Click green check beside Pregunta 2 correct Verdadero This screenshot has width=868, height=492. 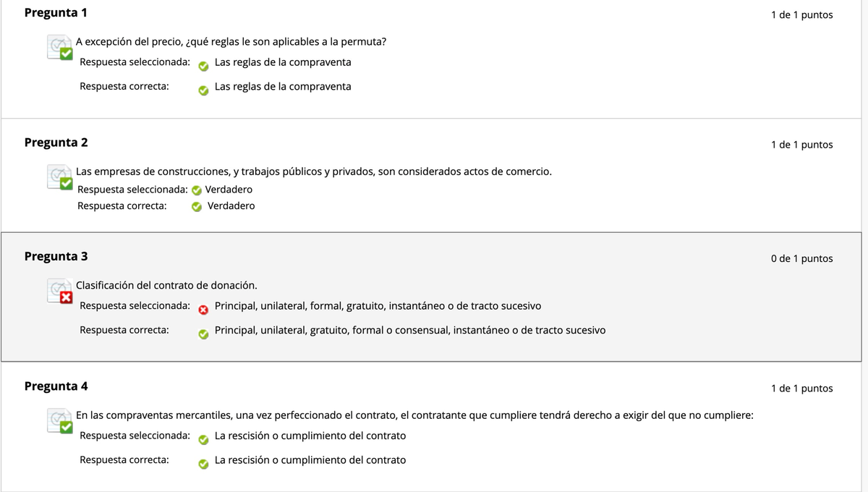pos(196,206)
